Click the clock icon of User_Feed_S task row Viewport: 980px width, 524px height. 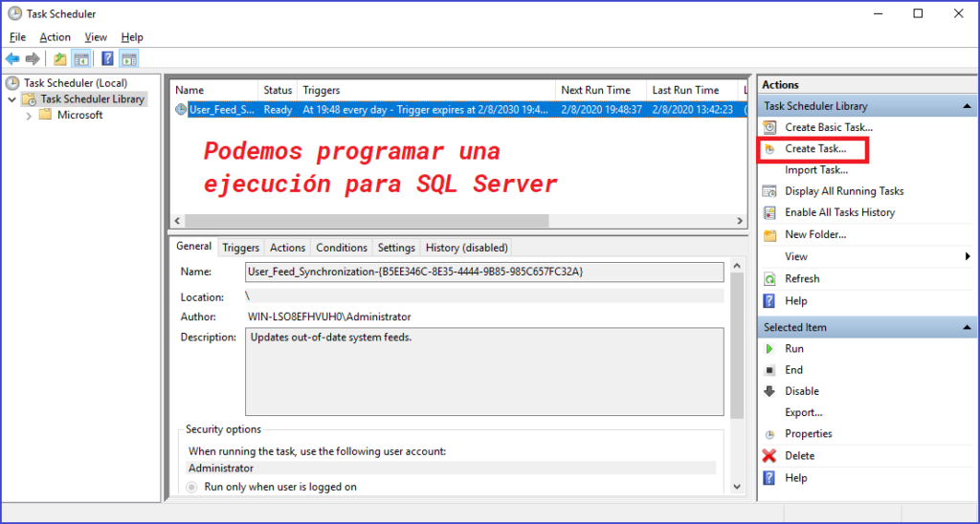(181, 110)
